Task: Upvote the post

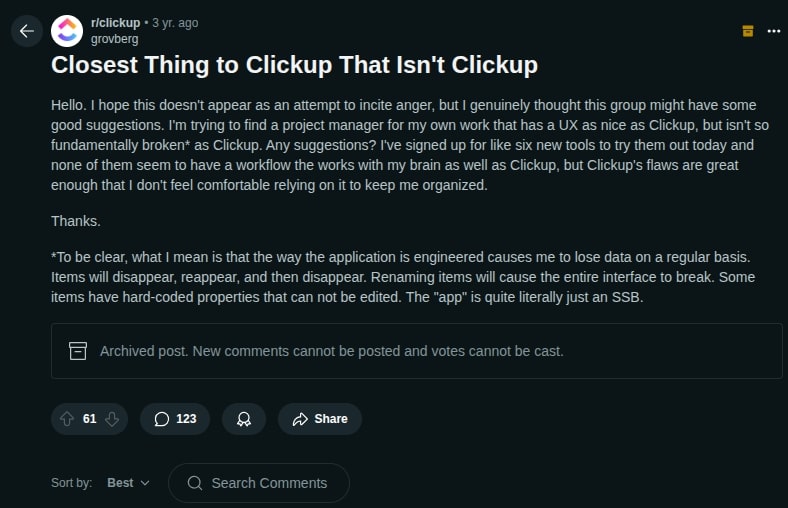Action: pyautogui.click(x=67, y=419)
